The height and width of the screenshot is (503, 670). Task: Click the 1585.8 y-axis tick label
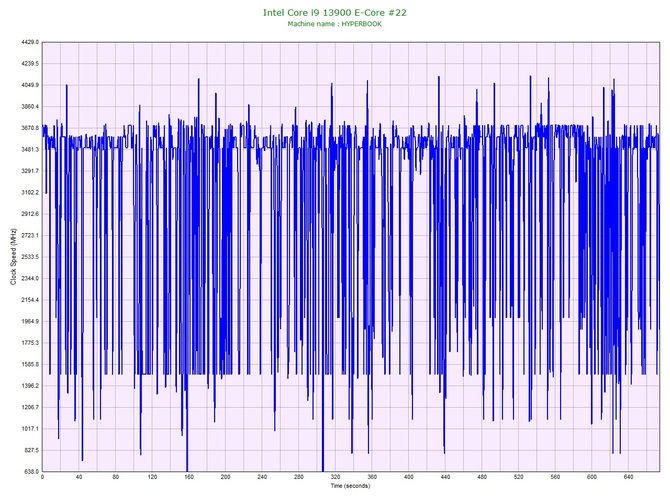(x=30, y=365)
